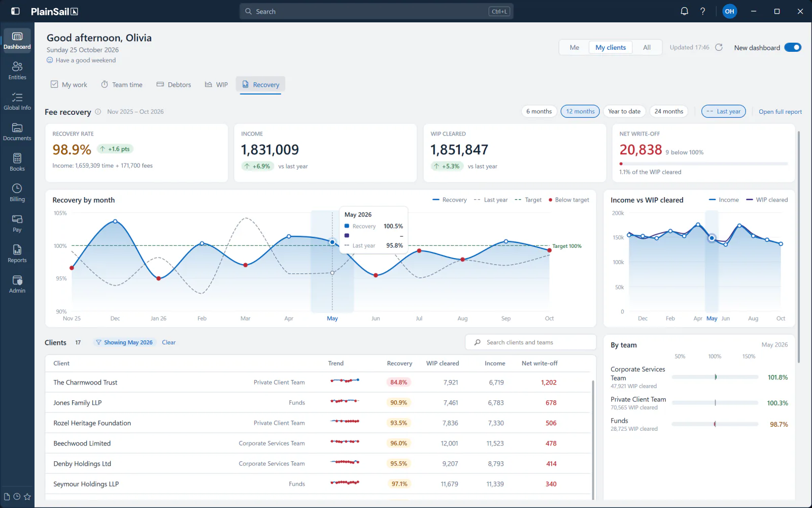Screen dimensions: 812x508
Task: Click the Corporate Services Team recovery bar
Action: coord(715,377)
